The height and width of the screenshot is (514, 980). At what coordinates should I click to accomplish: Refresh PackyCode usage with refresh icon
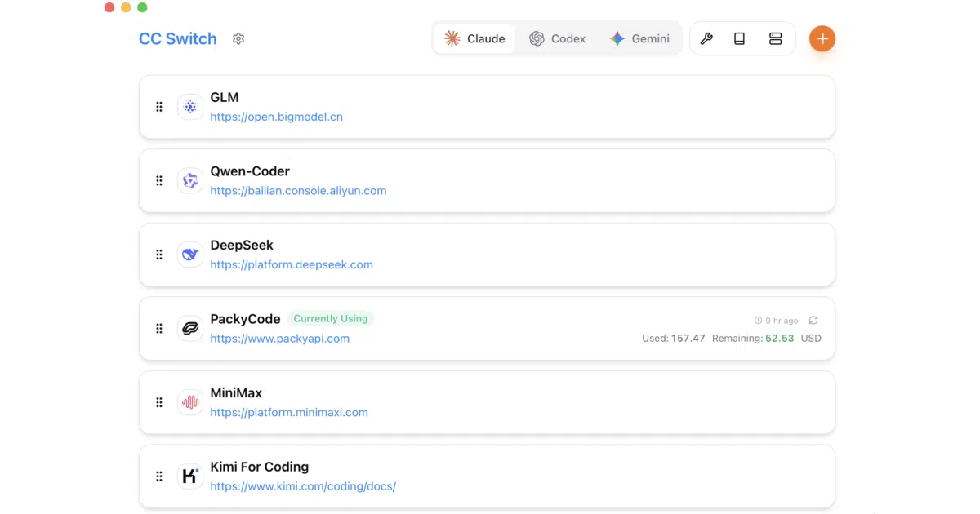(813, 321)
